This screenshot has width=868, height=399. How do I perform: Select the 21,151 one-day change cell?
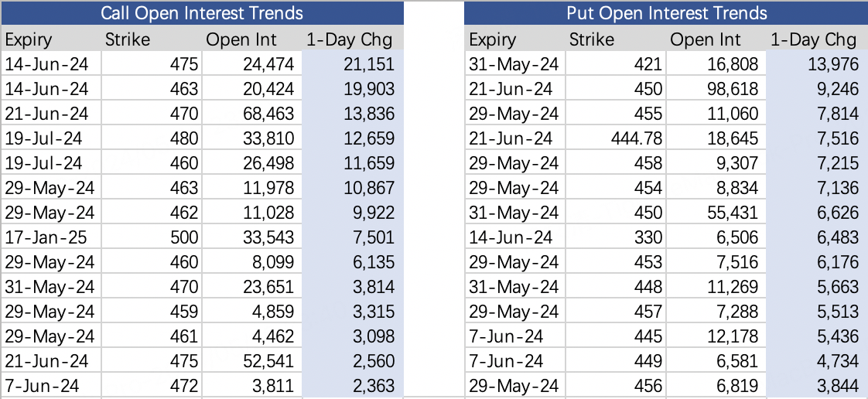pos(353,63)
